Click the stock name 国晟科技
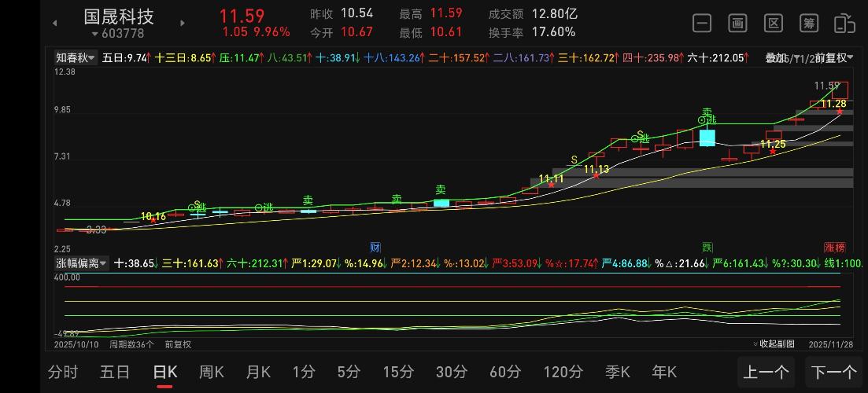Screen dimensions: 868x393 click(119, 16)
